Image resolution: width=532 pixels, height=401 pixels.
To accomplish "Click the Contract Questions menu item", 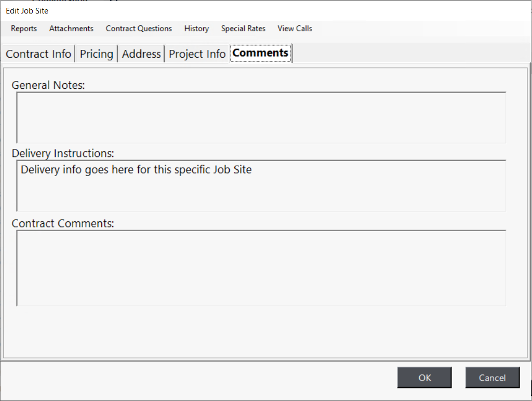I will 139,29.
